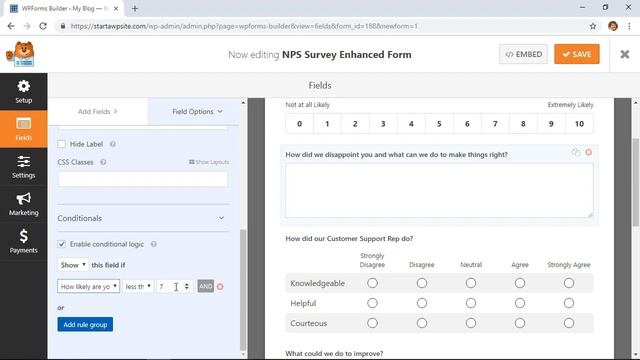This screenshot has width=640, height=360.
Task: View site security lock info
Action: click(x=63, y=26)
